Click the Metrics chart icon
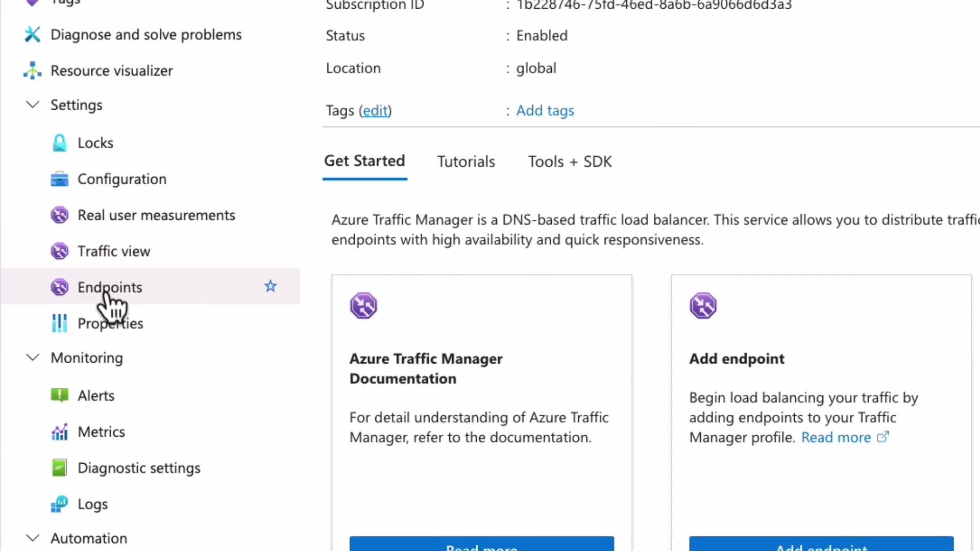Image resolution: width=980 pixels, height=551 pixels. point(59,432)
